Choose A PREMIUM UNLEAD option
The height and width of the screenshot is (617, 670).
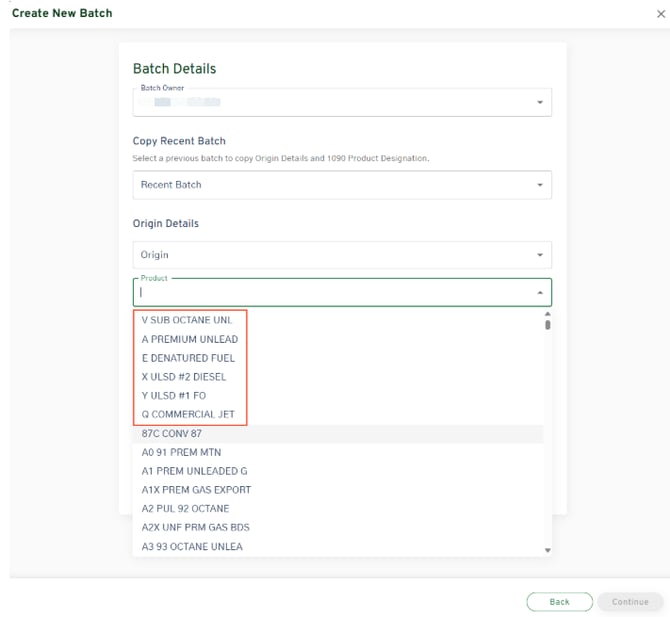(190, 339)
